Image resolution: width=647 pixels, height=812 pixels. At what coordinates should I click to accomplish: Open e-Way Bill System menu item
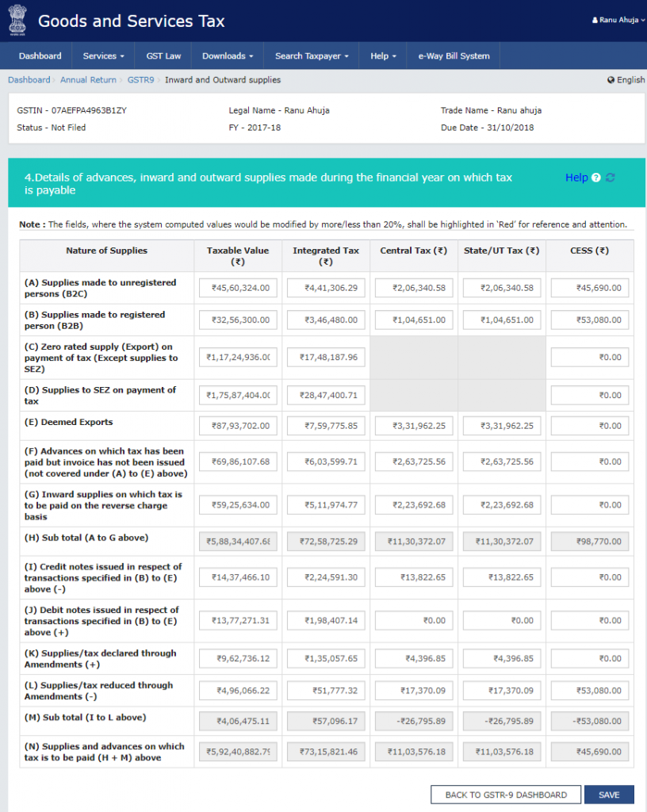(x=454, y=56)
